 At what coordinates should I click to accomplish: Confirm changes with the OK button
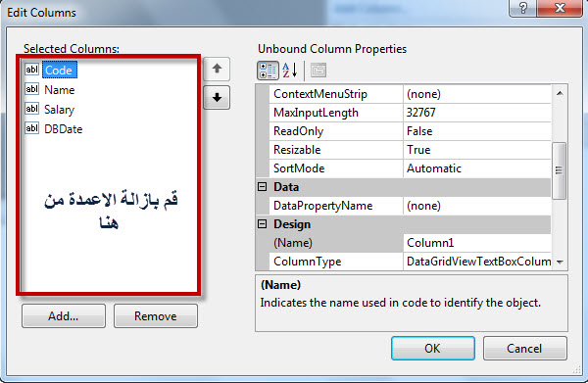(x=433, y=348)
